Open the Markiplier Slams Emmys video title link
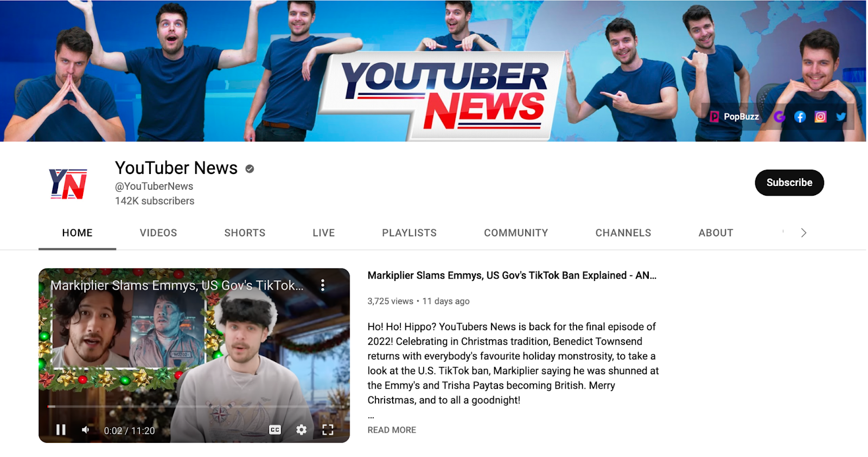The image size is (868, 457). coord(512,275)
